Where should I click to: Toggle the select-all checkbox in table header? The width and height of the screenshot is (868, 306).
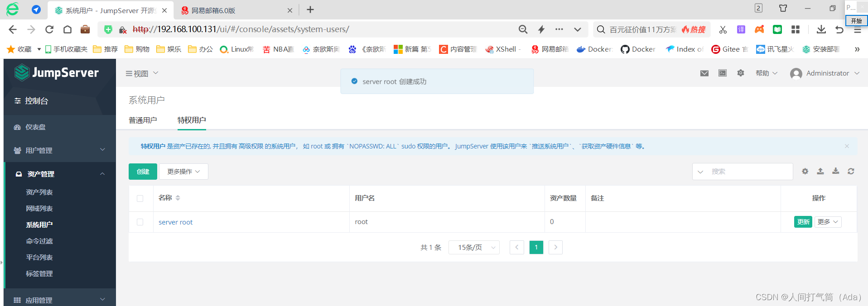[140, 198]
